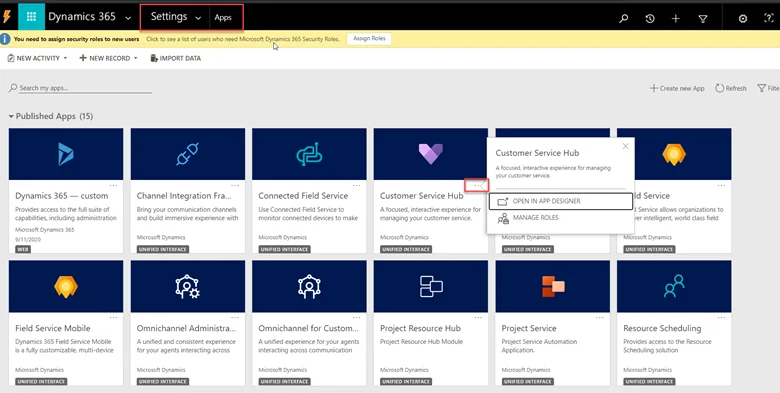
Task: Click the plus quick create icon
Action: coord(676,18)
